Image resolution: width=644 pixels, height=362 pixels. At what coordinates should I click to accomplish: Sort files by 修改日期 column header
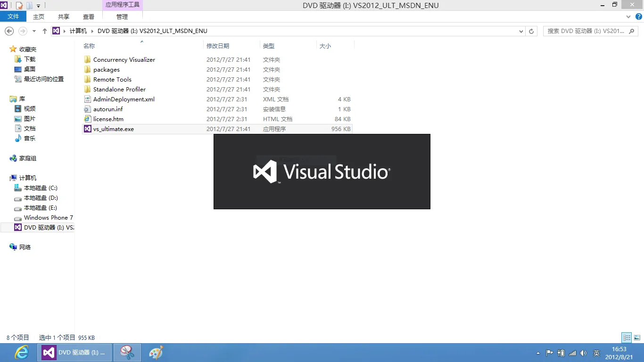click(x=218, y=46)
